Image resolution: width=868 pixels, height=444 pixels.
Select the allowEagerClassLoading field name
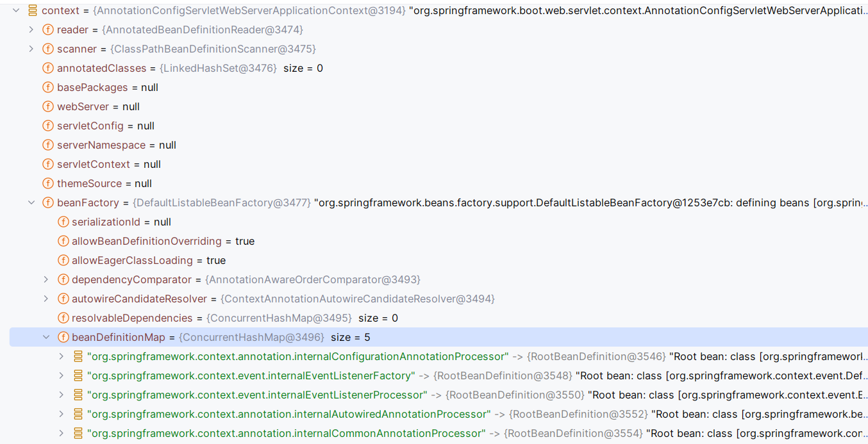pos(132,260)
